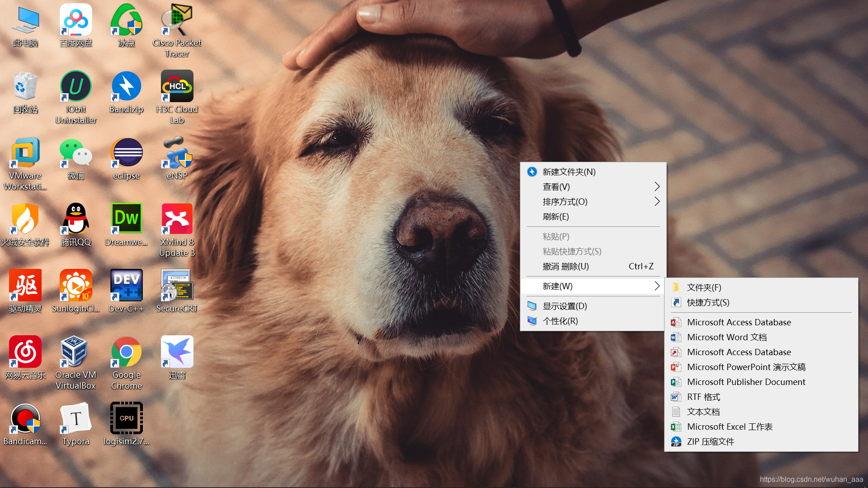
Task: Create new Microsoft Word 文档
Action: (726, 337)
